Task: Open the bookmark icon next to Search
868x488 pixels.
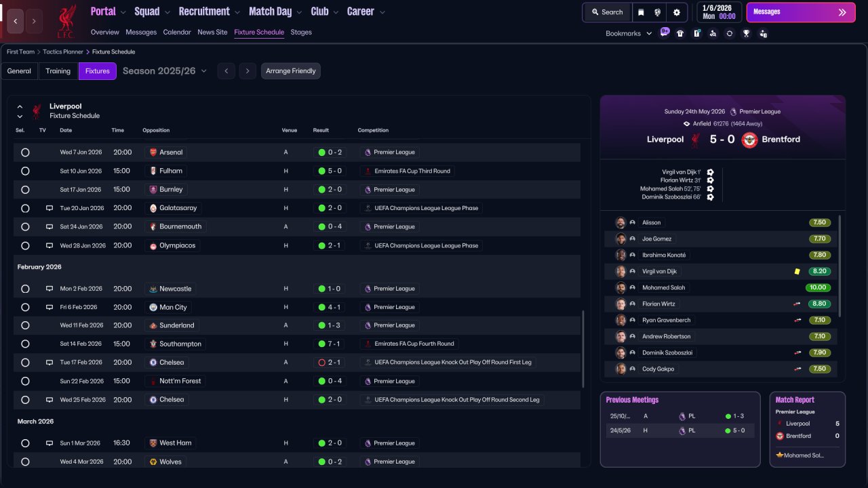Action: 642,12
